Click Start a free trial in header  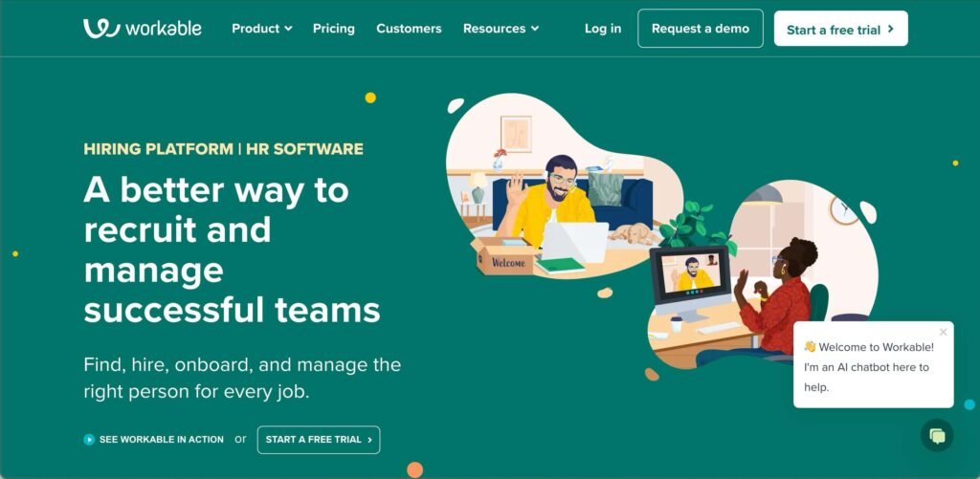(x=840, y=28)
